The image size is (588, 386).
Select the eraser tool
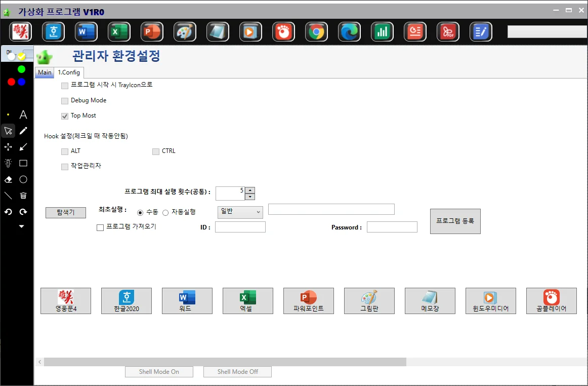pyautogui.click(x=8, y=179)
